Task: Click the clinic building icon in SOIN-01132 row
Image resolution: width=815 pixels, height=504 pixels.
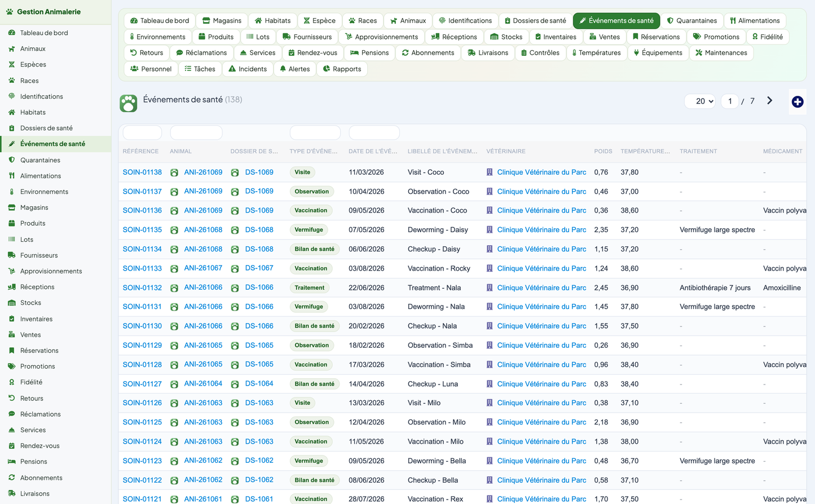Action: tap(490, 288)
